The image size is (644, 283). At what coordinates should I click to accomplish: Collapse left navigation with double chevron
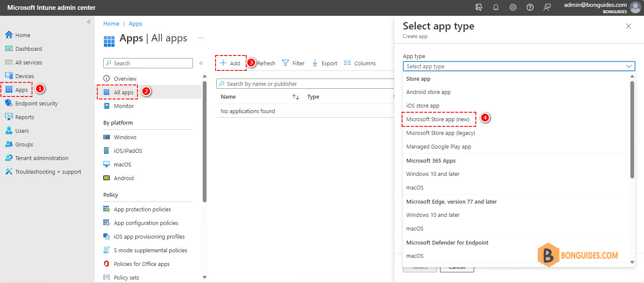pos(89,22)
